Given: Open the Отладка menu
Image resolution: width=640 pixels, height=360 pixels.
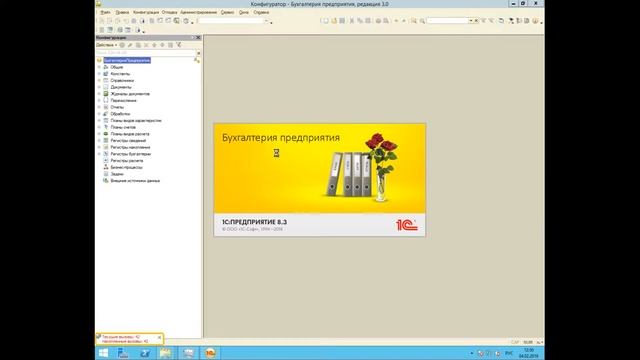Looking at the screenshot, I should 169,12.
